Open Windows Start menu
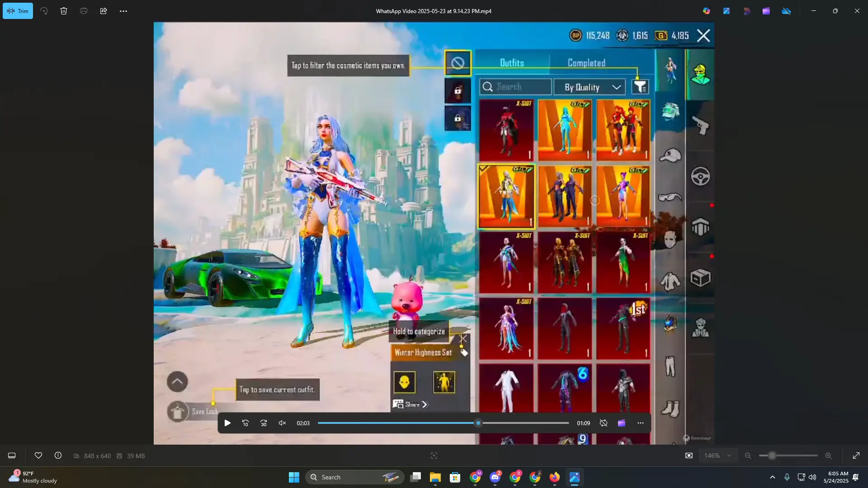 [294, 477]
